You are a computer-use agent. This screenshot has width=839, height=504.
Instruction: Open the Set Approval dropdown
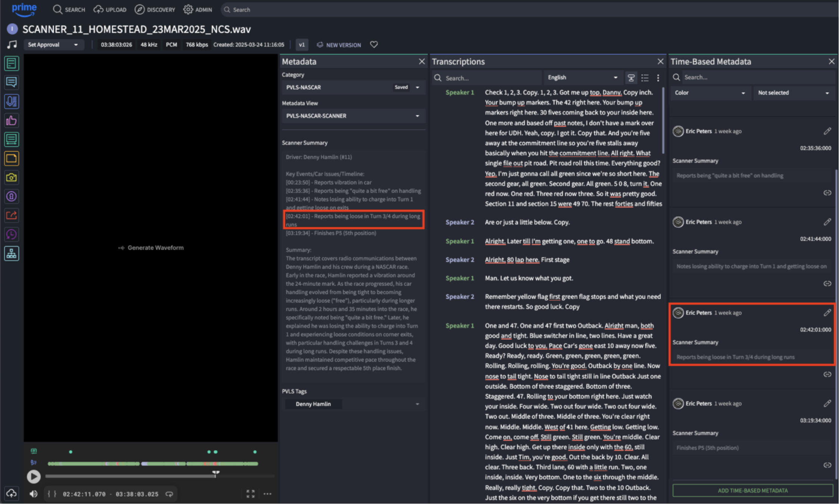pyautogui.click(x=53, y=45)
